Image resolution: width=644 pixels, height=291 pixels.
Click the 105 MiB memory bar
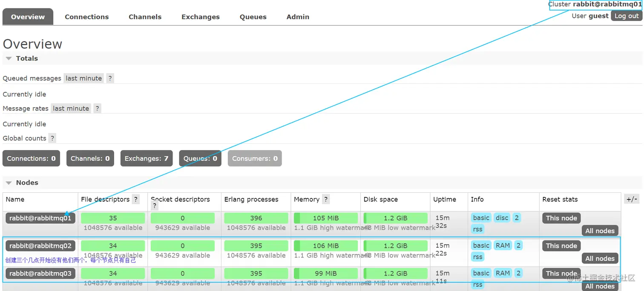tap(326, 218)
